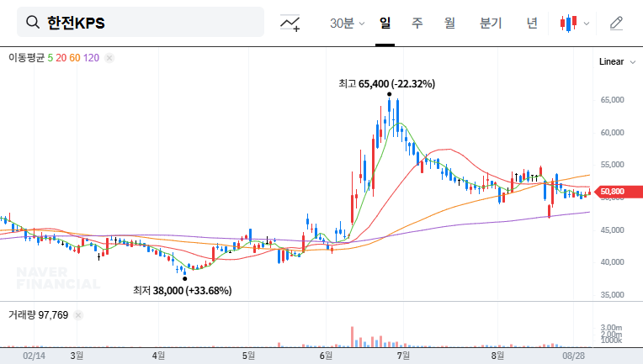
Task: Switch to the 년 yearly tab
Action: click(x=532, y=23)
